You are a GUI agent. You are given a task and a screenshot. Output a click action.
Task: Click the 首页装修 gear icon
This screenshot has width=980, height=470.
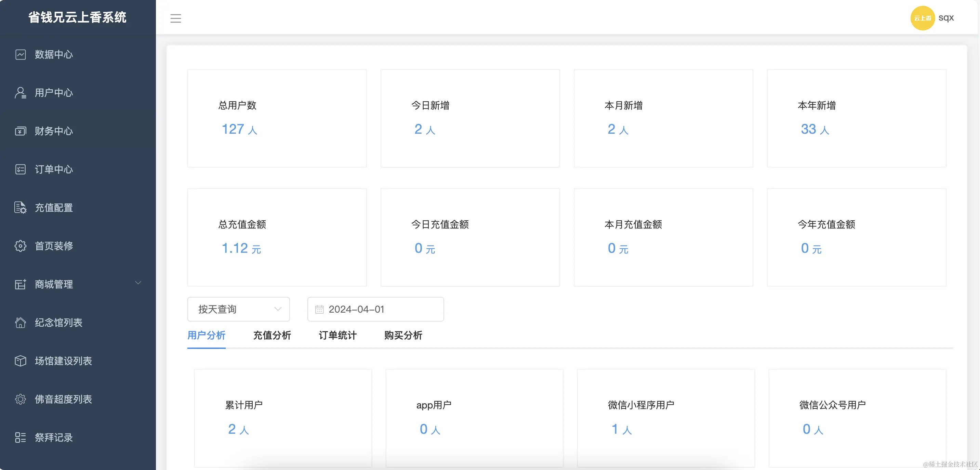coord(21,246)
